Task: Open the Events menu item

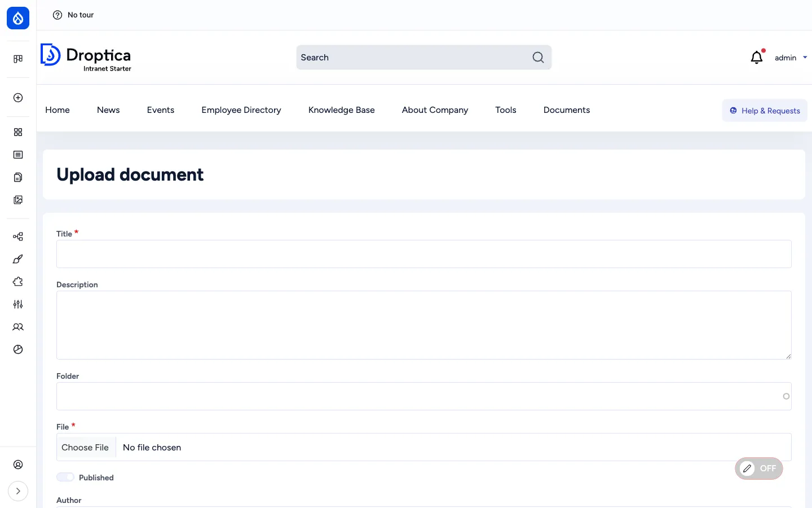Action: (x=161, y=110)
